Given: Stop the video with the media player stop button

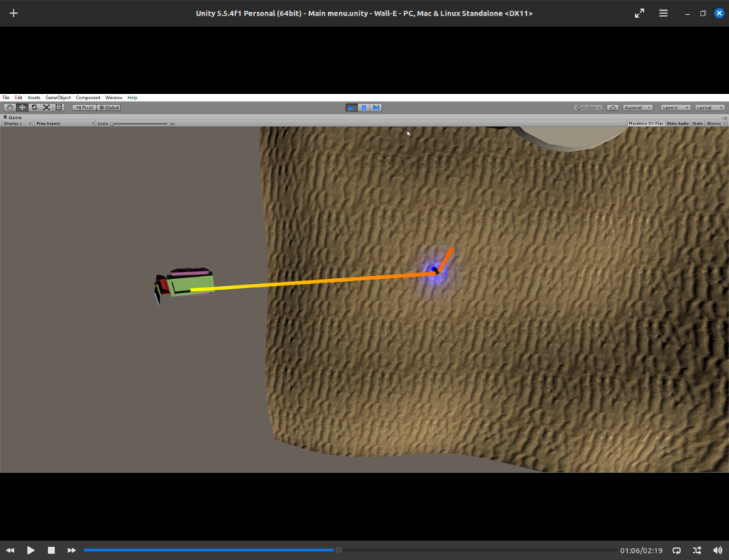Looking at the screenshot, I should click(x=51, y=550).
